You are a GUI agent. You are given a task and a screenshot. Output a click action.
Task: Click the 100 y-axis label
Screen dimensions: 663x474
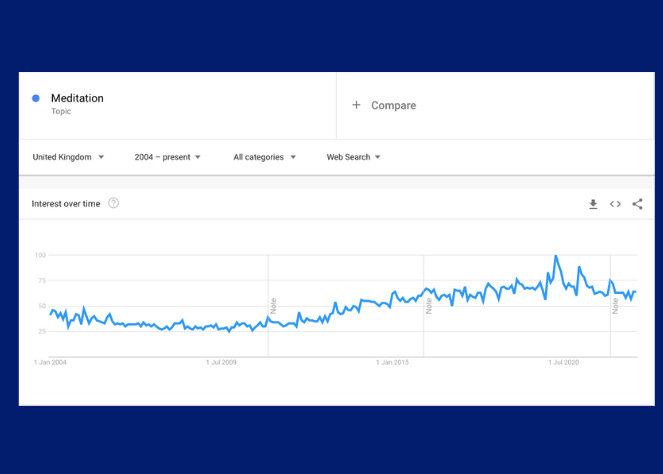(40, 255)
